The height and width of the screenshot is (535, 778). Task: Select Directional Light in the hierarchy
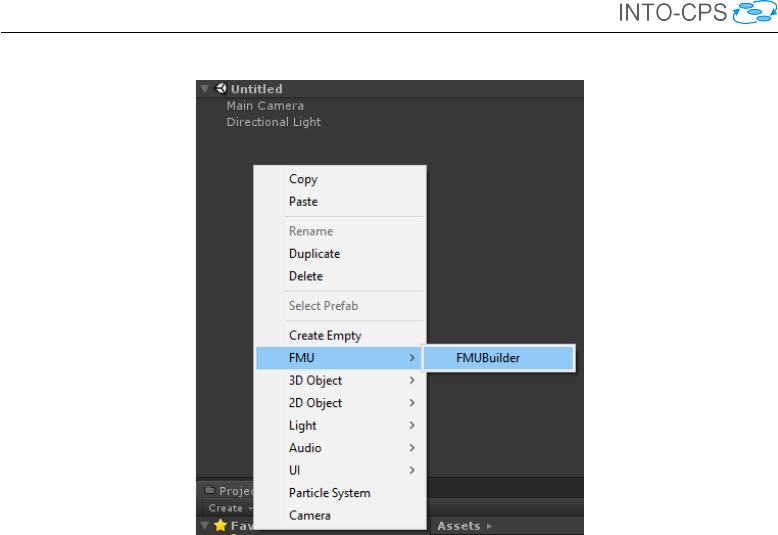pyautogui.click(x=274, y=122)
